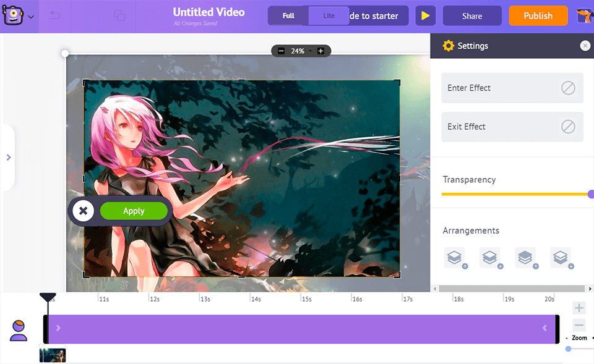Expand the dropdown arrow beside the logo

pyautogui.click(x=31, y=17)
